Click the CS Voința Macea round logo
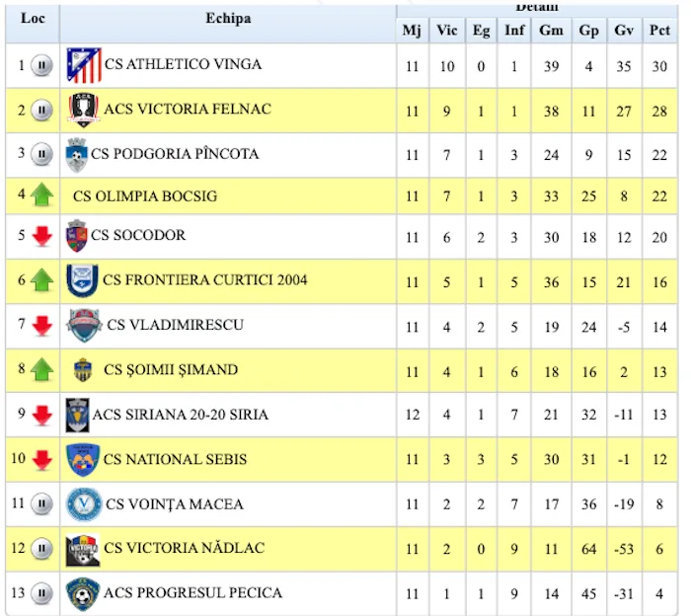This screenshot has height=616, width=691. [83, 504]
